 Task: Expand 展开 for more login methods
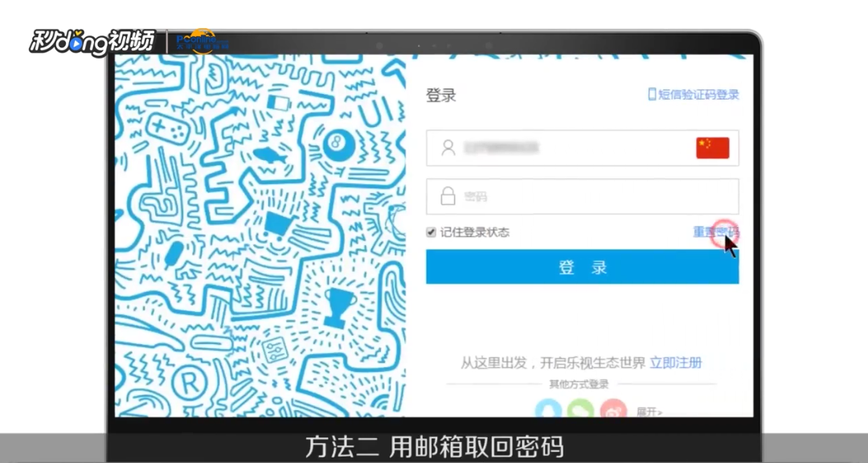(x=647, y=410)
